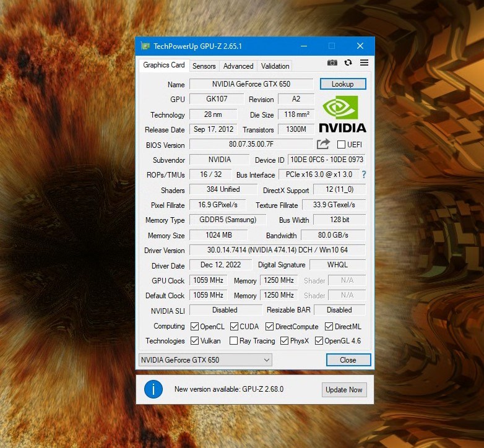Switch to the Sensors tab
This screenshot has height=448, width=484.
coord(204,66)
